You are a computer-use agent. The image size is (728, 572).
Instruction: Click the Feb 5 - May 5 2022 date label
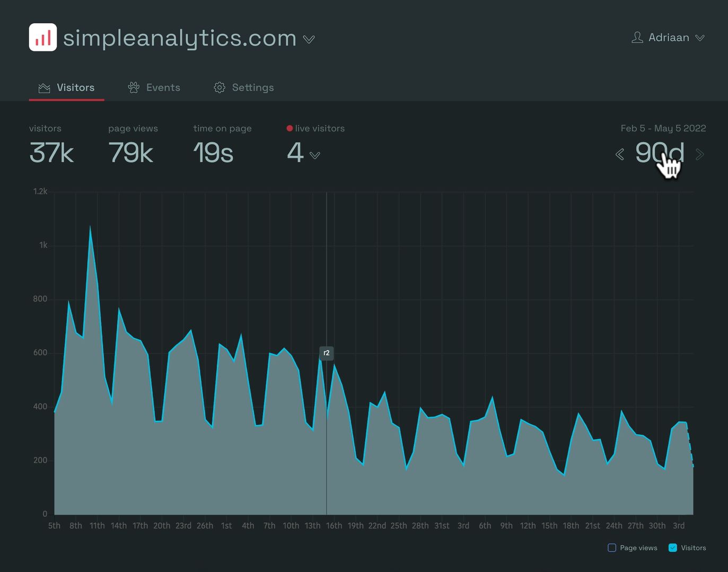663,128
